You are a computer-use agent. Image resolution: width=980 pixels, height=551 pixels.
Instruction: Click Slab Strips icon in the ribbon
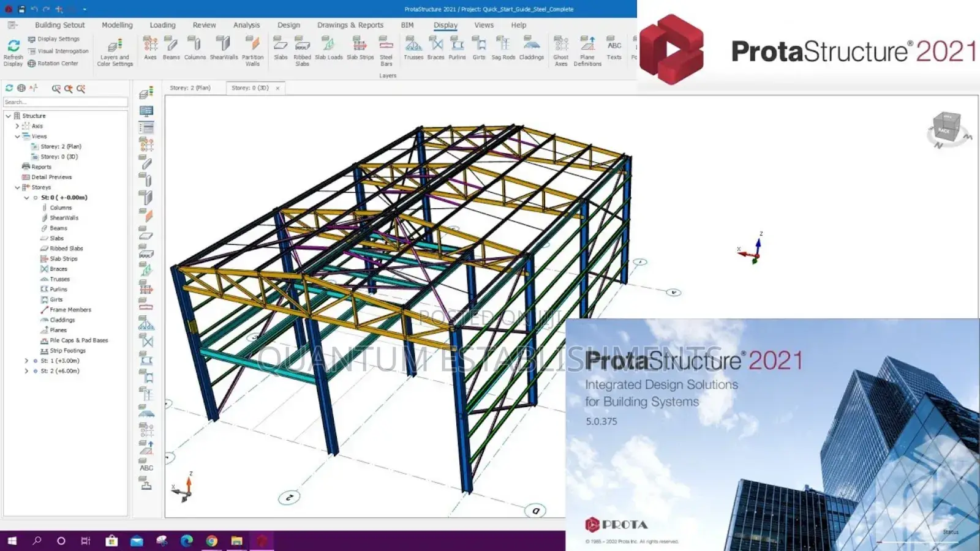pyautogui.click(x=360, y=43)
